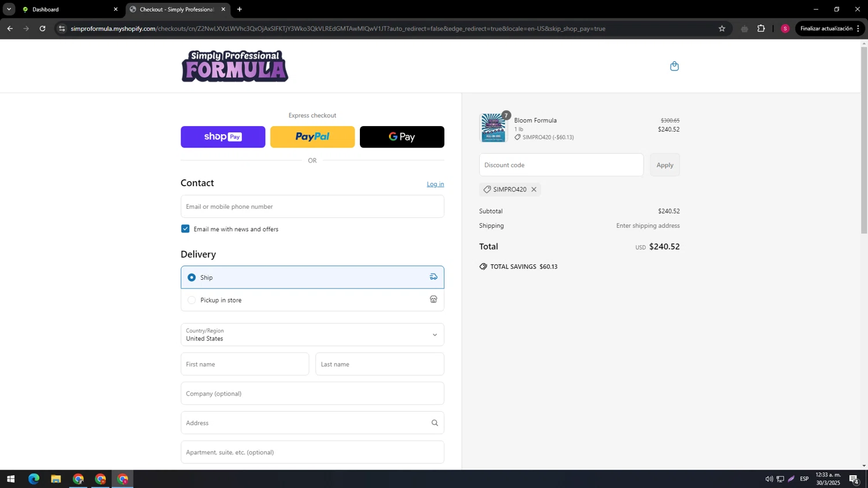The width and height of the screenshot is (868, 488).
Task: Select the Pickup in store option
Action: pyautogui.click(x=312, y=300)
